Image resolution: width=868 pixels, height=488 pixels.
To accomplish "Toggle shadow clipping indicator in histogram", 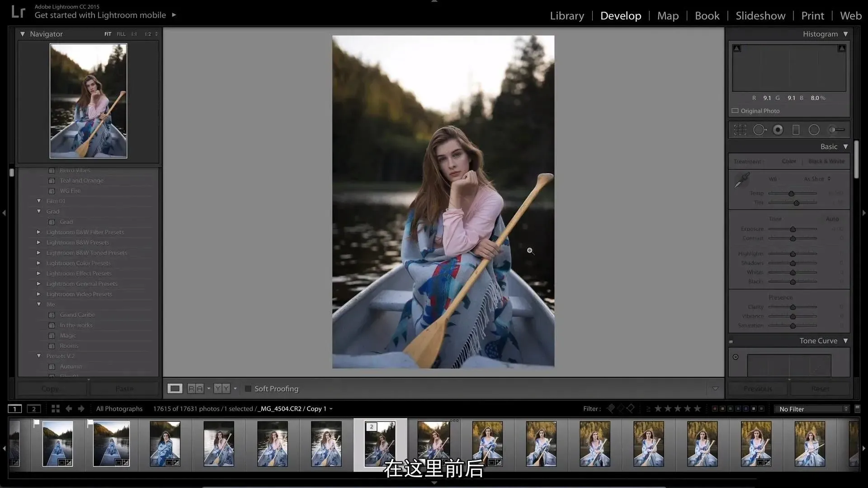I will point(737,48).
